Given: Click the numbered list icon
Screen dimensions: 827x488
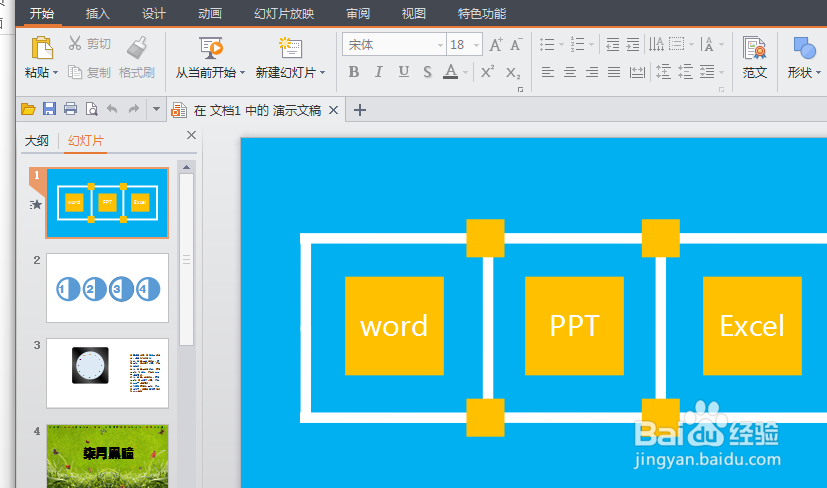Looking at the screenshot, I should point(578,44).
